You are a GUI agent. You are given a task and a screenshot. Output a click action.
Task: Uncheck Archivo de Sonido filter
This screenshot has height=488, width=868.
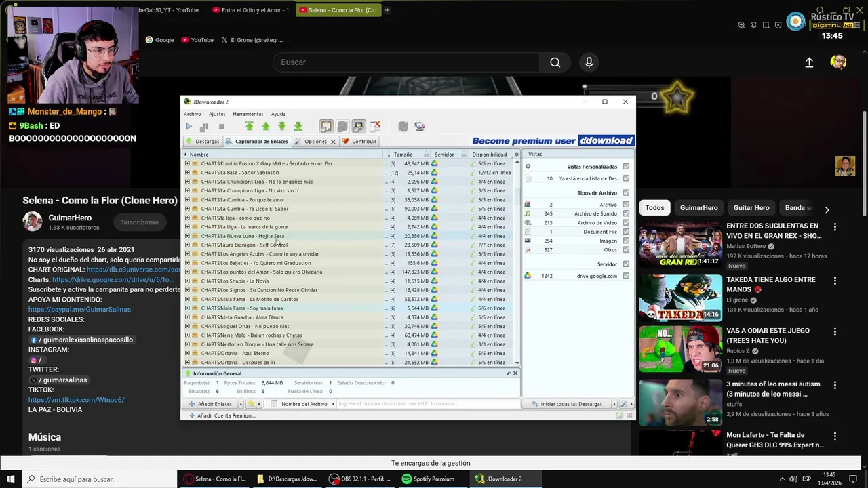tap(626, 213)
